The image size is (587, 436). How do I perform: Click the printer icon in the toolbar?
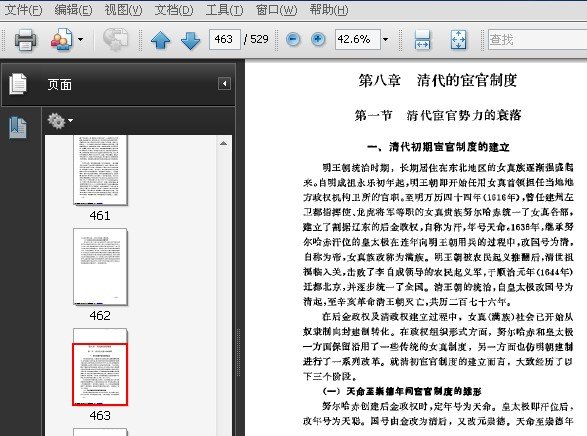pyautogui.click(x=25, y=39)
